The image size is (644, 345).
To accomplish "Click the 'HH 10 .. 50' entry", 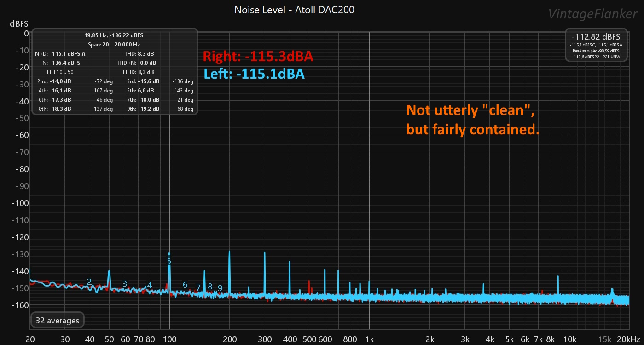I will (x=60, y=72).
